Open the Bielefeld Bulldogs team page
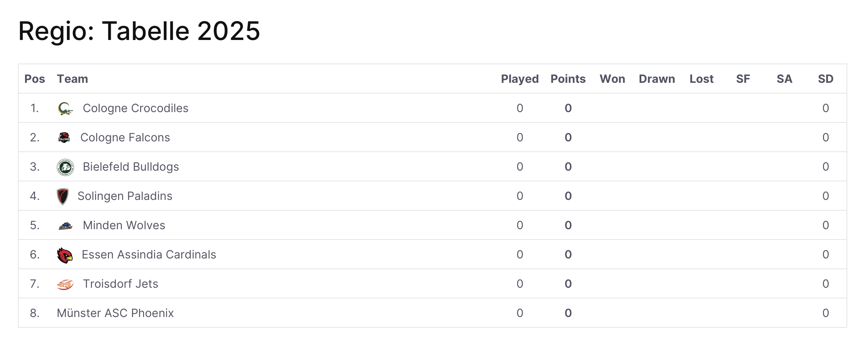868x352 pixels. [131, 167]
